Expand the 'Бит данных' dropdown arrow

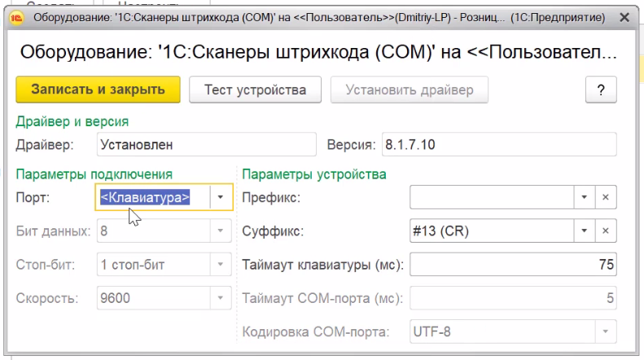click(221, 230)
